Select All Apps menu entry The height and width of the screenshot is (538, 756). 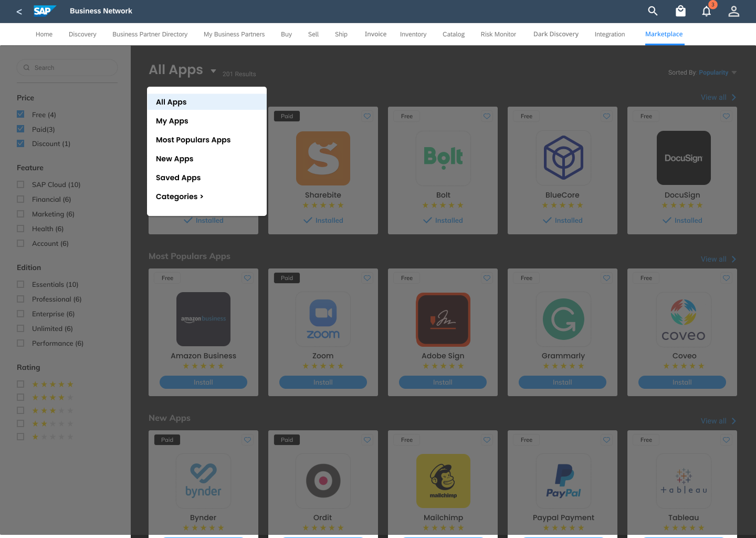pyautogui.click(x=207, y=102)
